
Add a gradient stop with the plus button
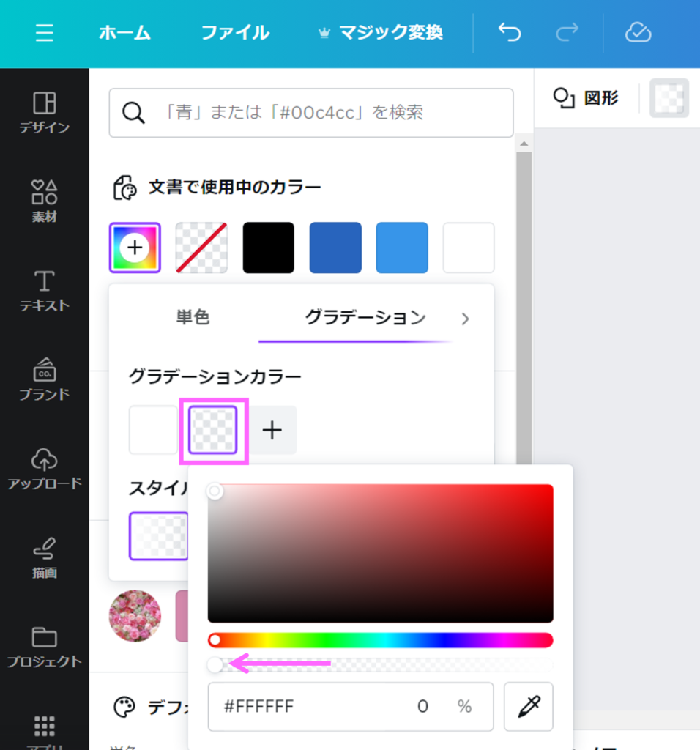pos(272,430)
